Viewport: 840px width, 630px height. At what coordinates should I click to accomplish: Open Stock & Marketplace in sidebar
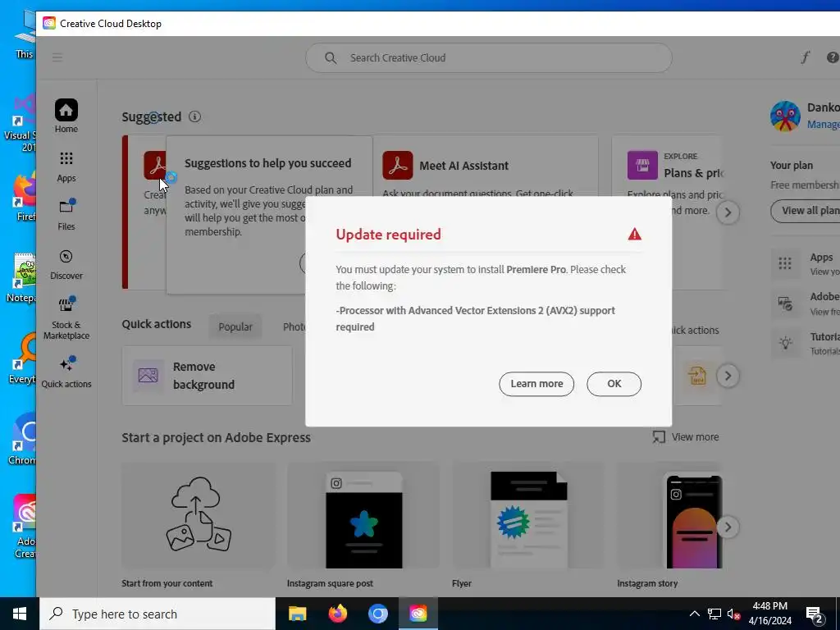tap(66, 318)
